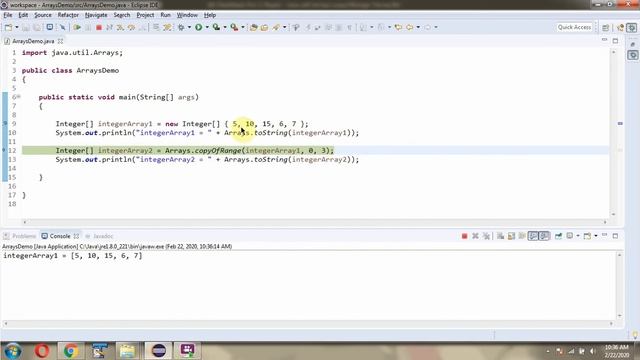The height and width of the screenshot is (360, 640).
Task: Click the Display Selected Console icon
Action: pos(570,236)
